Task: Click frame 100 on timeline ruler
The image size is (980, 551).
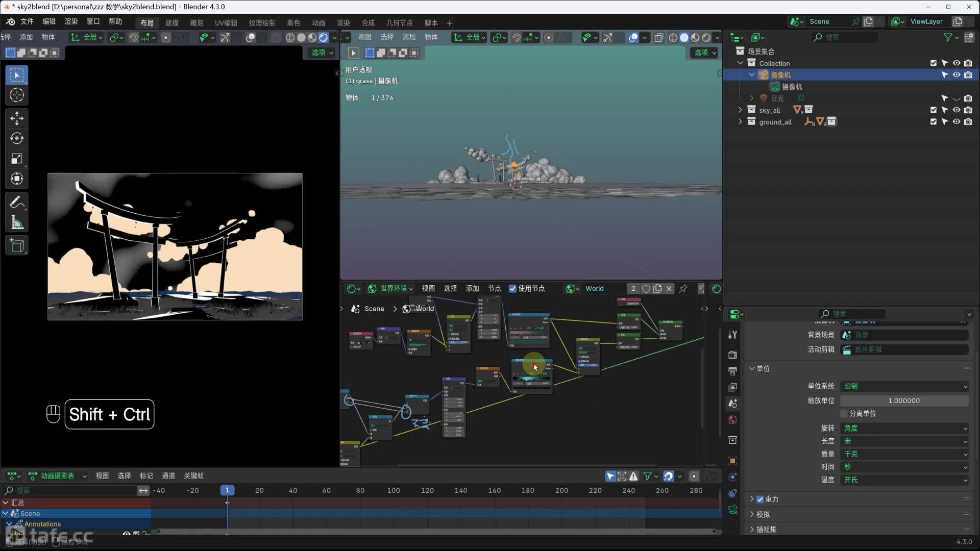Action: (x=394, y=491)
